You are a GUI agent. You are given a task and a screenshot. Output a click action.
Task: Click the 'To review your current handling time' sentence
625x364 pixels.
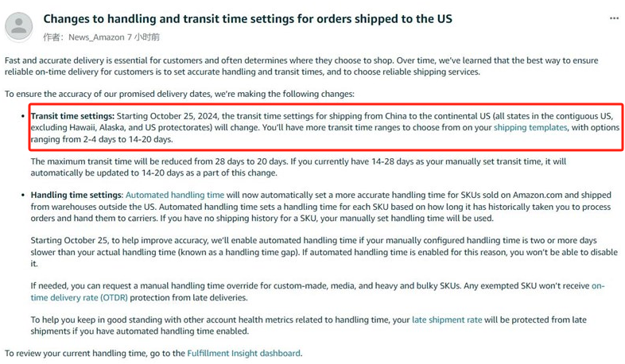point(153,353)
